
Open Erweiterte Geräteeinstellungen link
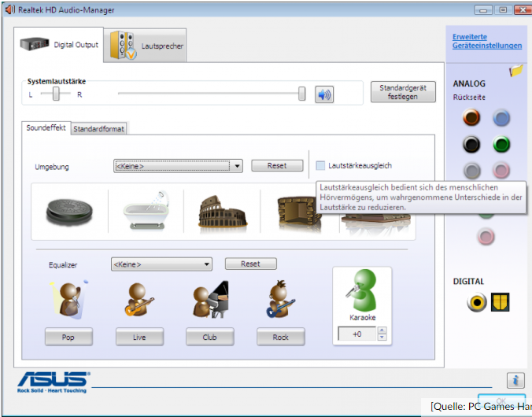[x=487, y=41]
